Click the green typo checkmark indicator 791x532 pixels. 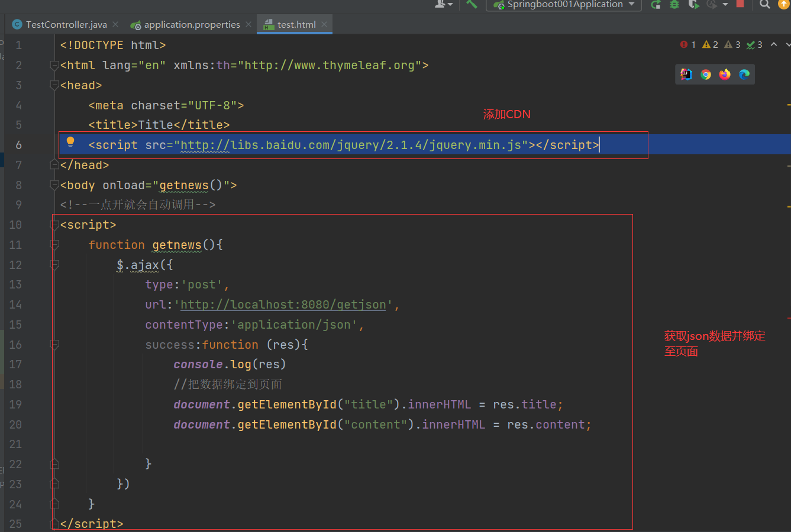coord(754,44)
